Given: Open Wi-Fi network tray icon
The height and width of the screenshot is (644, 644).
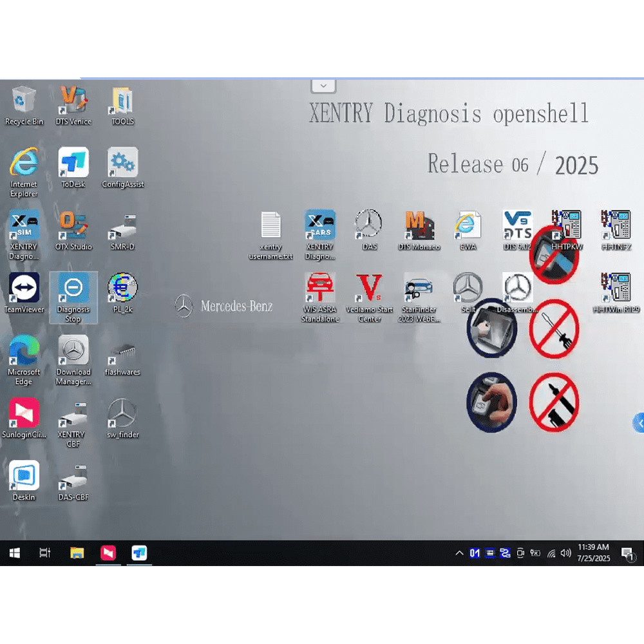Looking at the screenshot, I should pos(551,553).
